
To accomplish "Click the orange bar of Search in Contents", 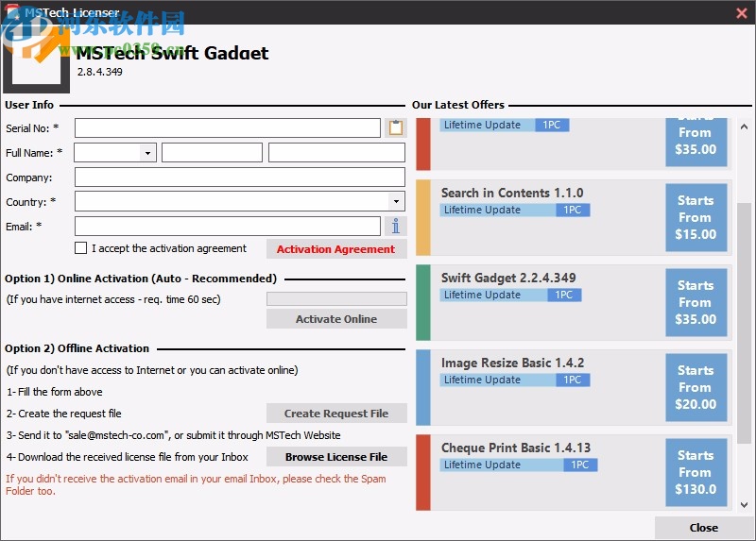I will coord(422,218).
